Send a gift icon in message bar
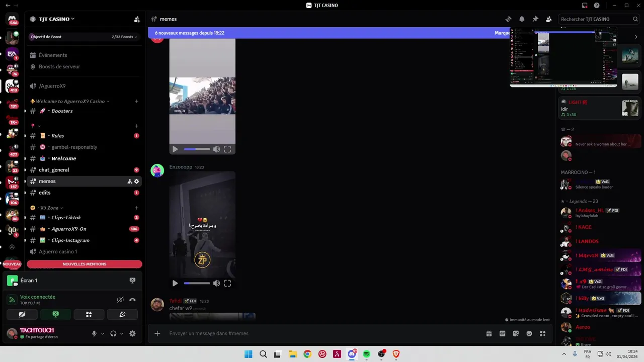 click(489, 333)
